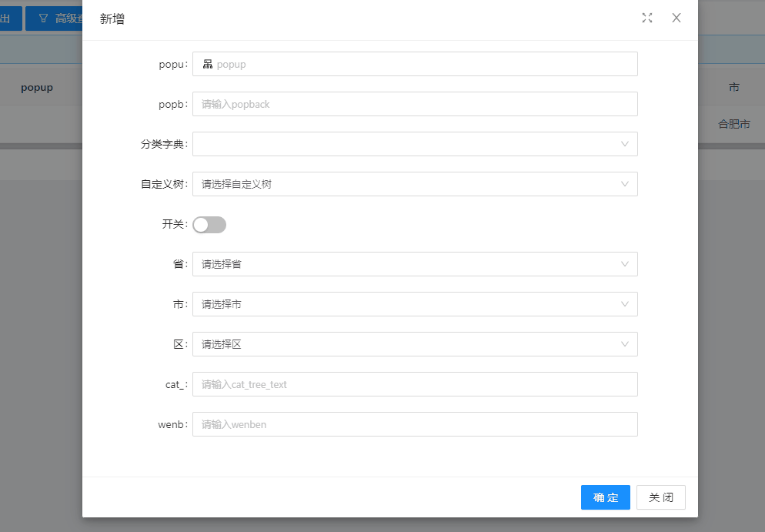This screenshot has width=765, height=532.
Task: Click the popup field input
Action: 415,64
